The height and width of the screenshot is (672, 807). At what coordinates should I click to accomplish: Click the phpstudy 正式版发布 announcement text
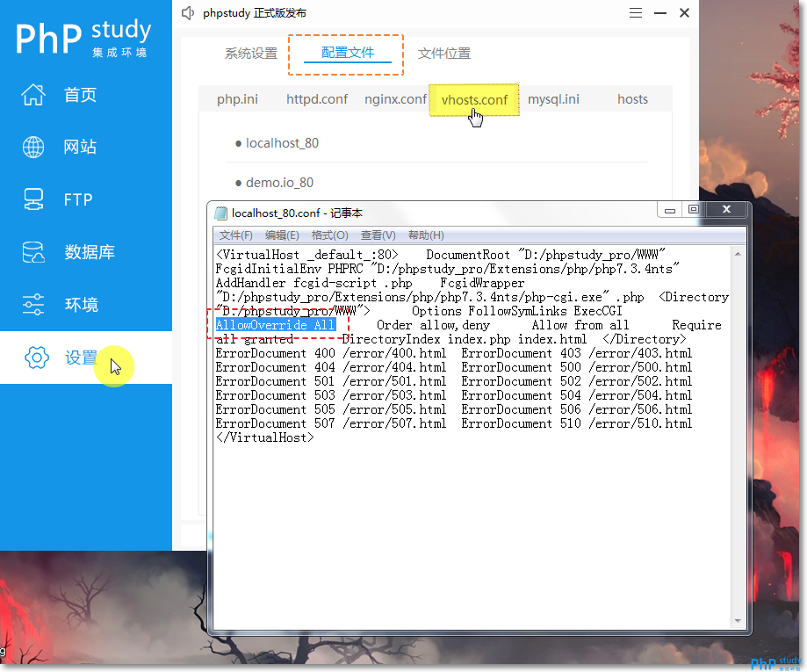click(255, 13)
